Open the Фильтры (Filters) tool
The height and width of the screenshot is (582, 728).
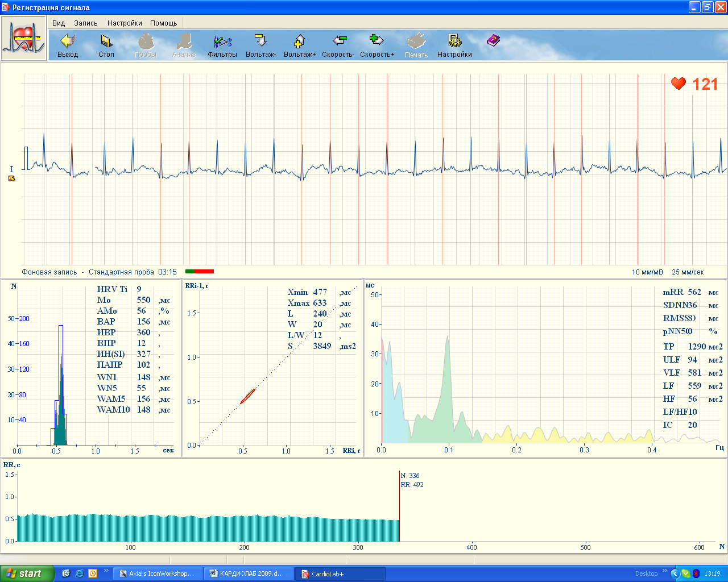pos(222,45)
